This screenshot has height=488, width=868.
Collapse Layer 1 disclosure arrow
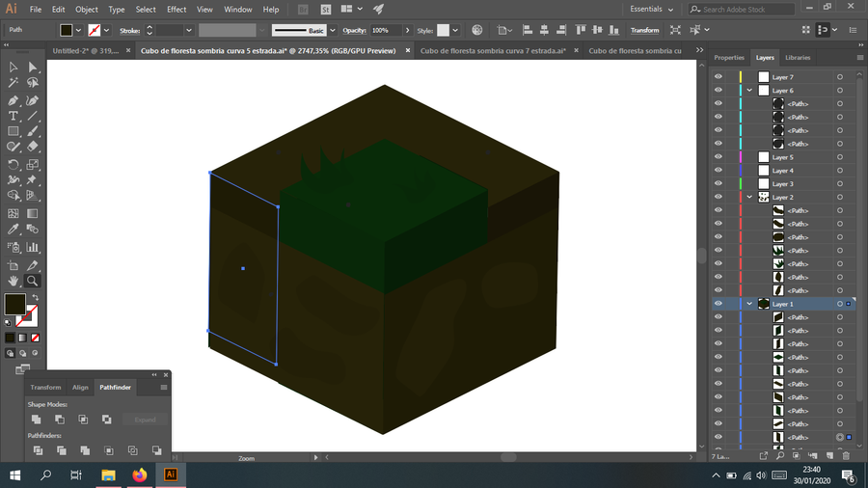pyautogui.click(x=749, y=304)
